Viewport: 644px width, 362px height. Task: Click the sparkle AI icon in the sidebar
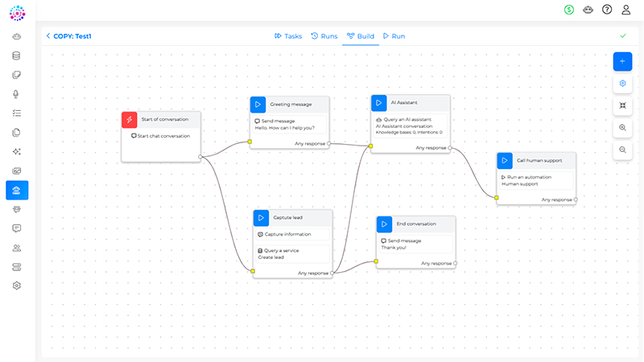(x=16, y=152)
